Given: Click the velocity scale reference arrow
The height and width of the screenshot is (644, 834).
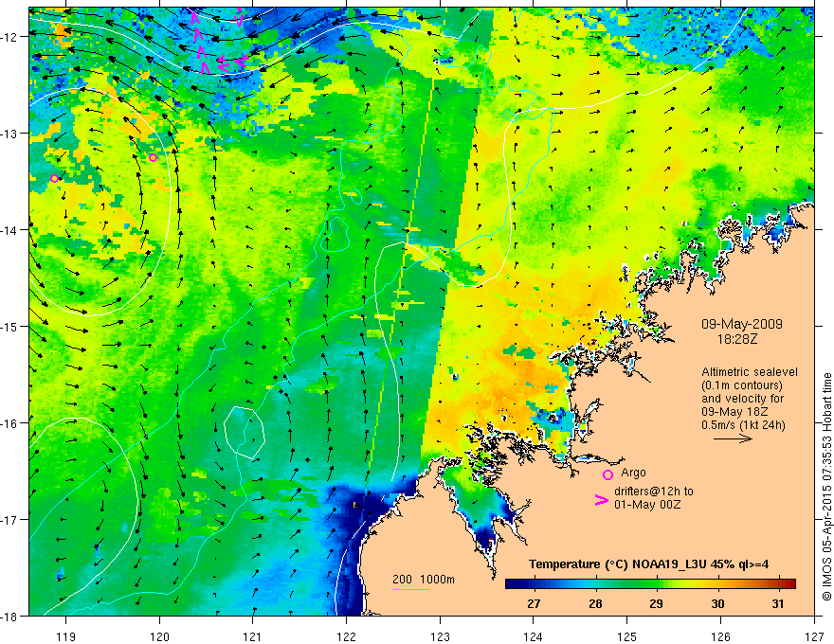Looking at the screenshot, I should point(733,438).
